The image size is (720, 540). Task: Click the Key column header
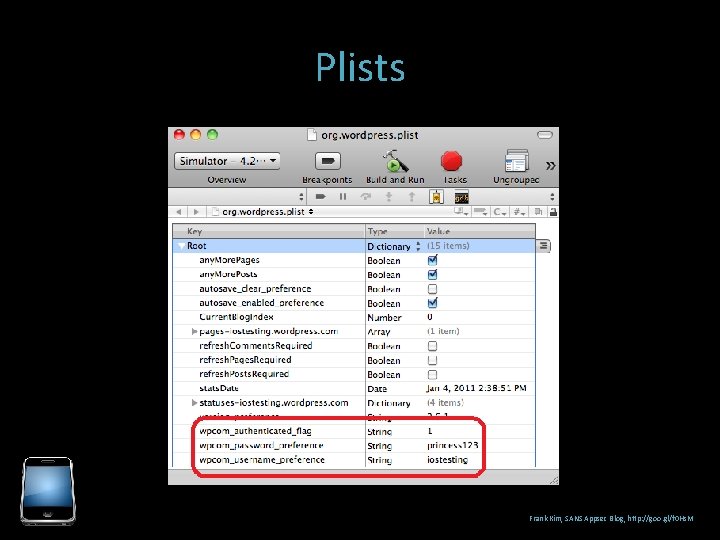coord(269,231)
